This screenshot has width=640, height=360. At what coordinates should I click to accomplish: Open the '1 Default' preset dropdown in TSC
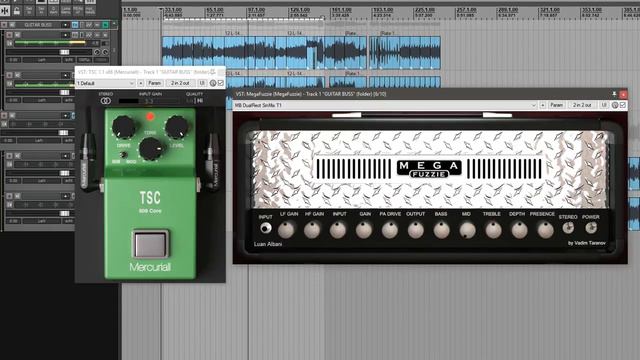(106, 83)
